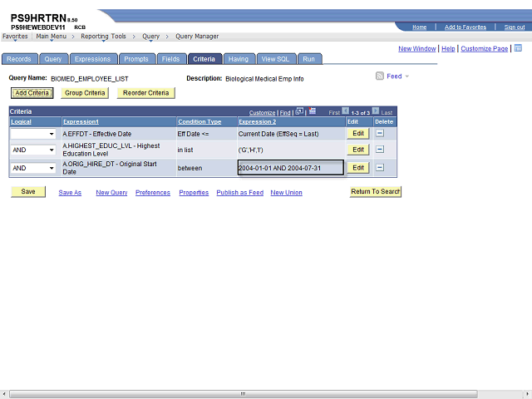Click Publish as Feed link
Viewport: 532px width, 399px height.
[x=240, y=193]
